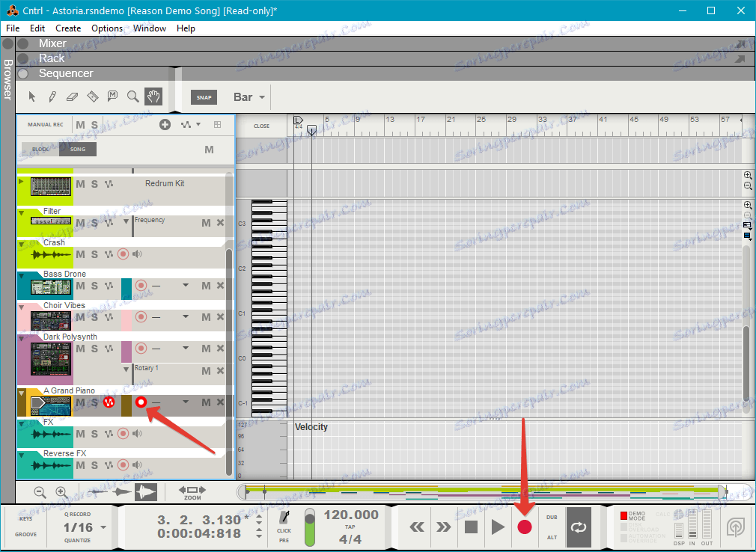Screen dimensions: 756x552
Task: Click the A Grand Piano device thumbnail
Action: [x=51, y=406]
